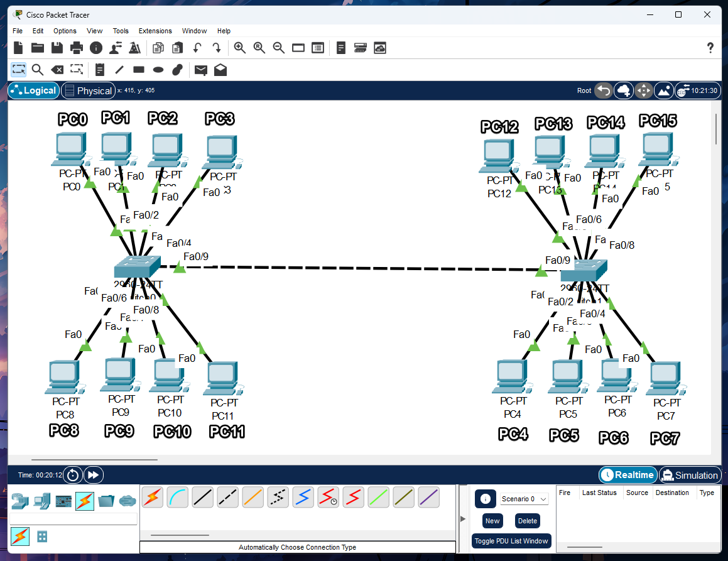Open the Custom Devices Dialog icon
Viewport: 728px width, 561px height.
point(361,48)
